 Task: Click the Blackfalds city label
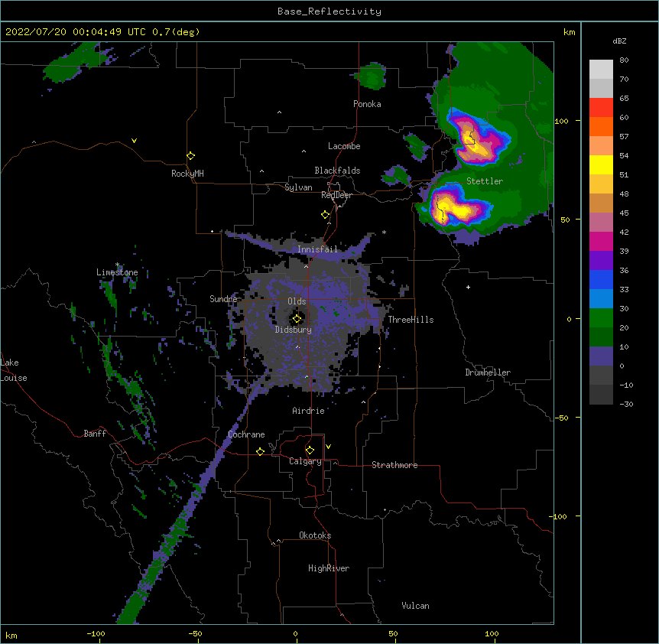(x=337, y=171)
